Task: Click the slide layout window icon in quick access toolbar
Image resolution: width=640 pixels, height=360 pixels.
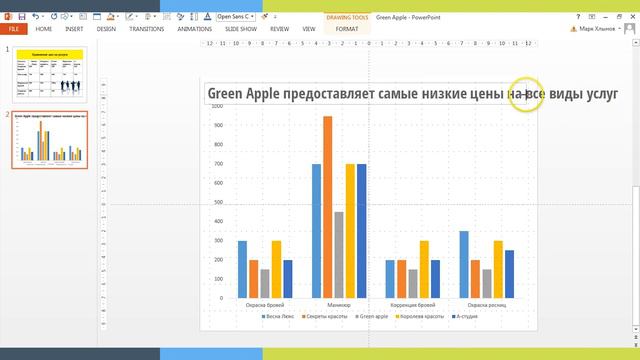Action: pos(97,17)
